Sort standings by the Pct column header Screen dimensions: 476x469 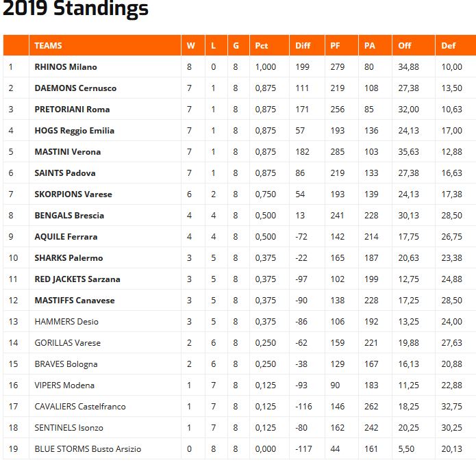(262, 46)
